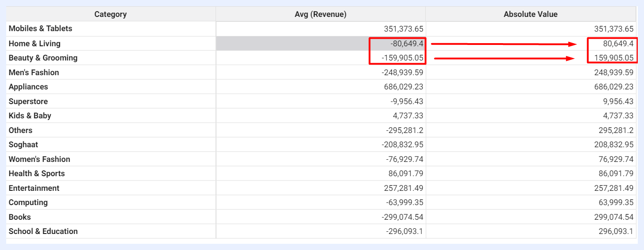Click the Soghaat category cell

click(x=111, y=145)
